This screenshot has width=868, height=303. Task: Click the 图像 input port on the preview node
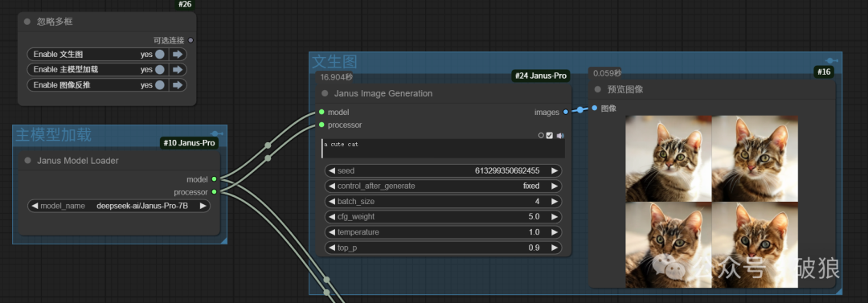(595, 108)
